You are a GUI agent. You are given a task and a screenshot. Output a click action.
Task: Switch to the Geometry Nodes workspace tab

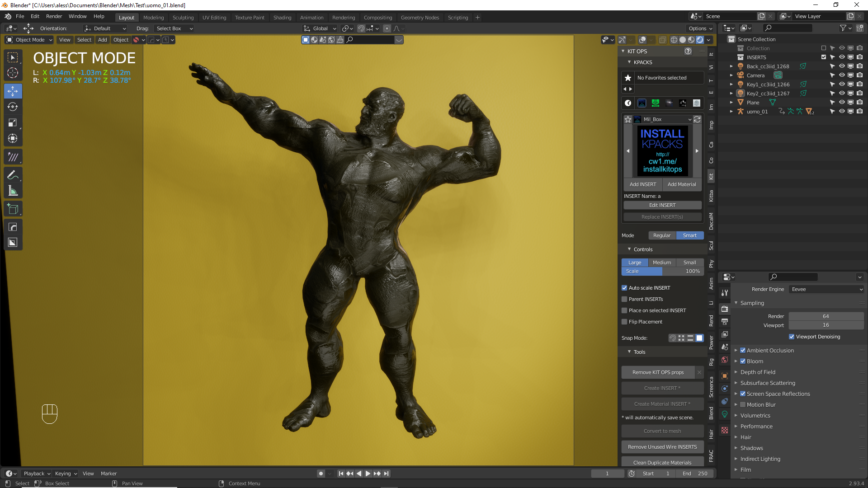click(x=420, y=18)
